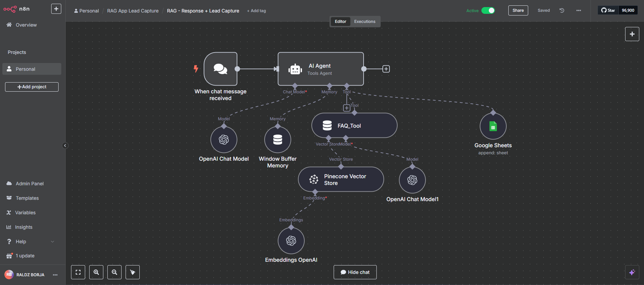Click the Projects heading in sidebar

[17, 52]
